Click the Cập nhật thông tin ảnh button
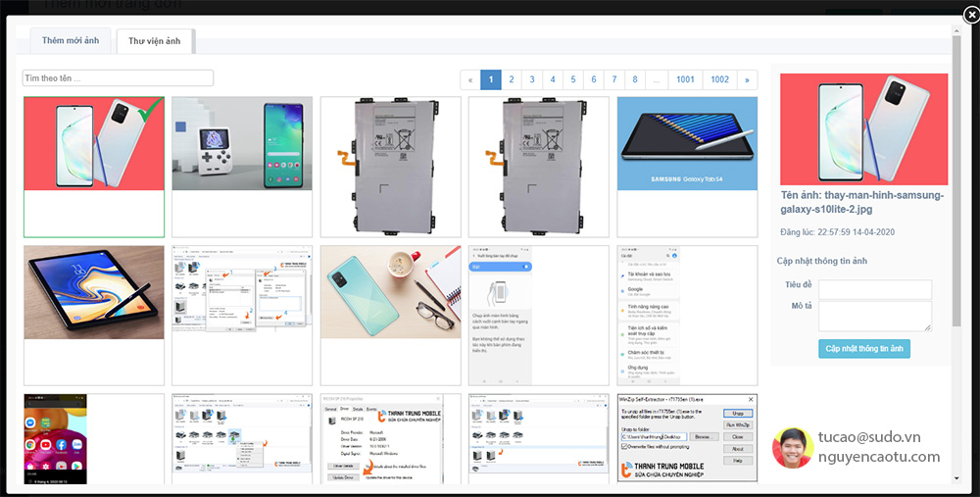980x497 pixels. point(864,349)
